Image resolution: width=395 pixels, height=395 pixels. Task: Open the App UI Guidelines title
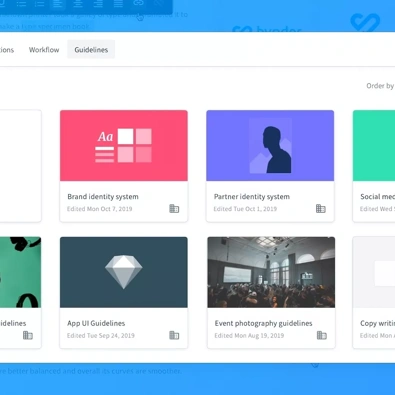[x=96, y=323]
